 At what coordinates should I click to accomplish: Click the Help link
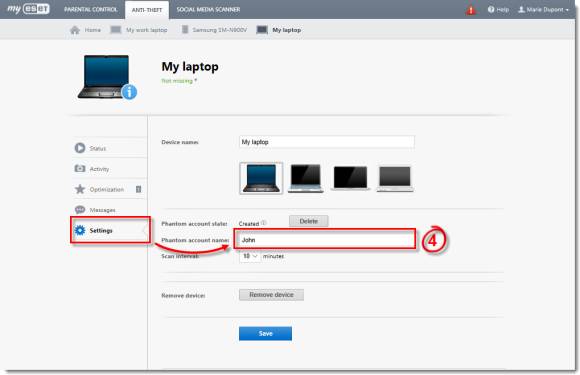[x=502, y=10]
